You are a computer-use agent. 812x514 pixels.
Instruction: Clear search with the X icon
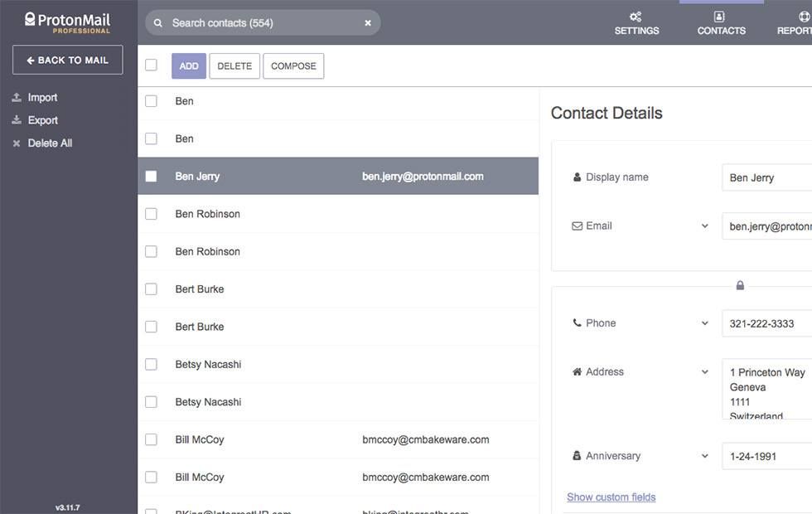click(x=368, y=23)
